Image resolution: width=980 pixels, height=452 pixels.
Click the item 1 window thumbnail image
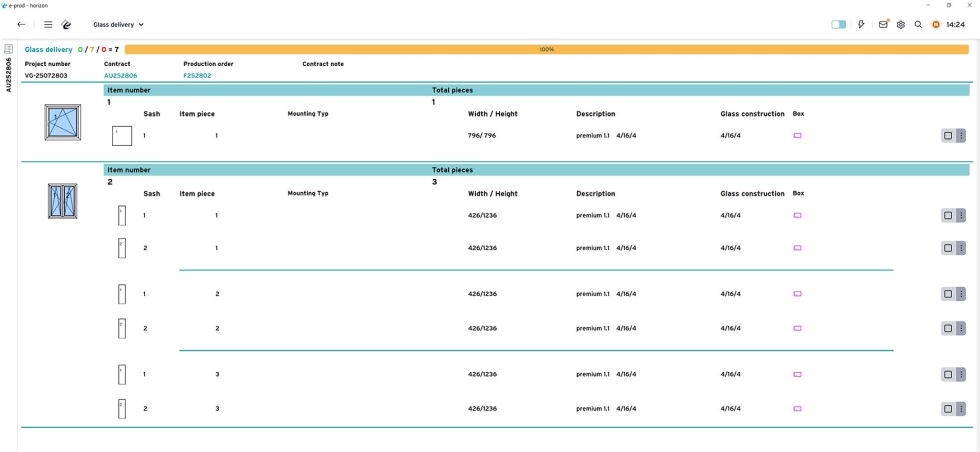(62, 122)
